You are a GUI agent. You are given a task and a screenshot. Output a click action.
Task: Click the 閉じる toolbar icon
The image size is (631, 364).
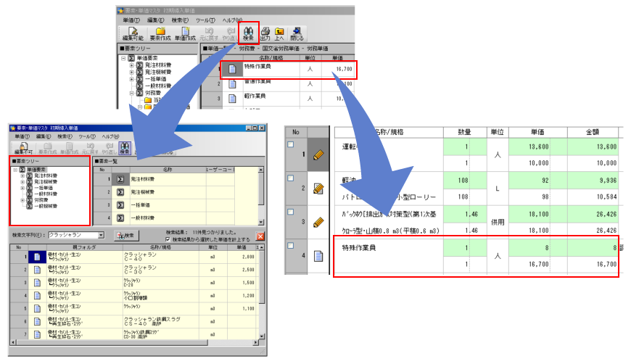point(296,33)
